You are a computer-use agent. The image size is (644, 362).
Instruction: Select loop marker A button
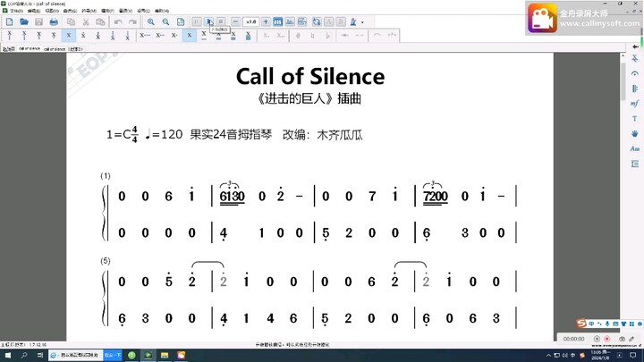click(x=328, y=21)
